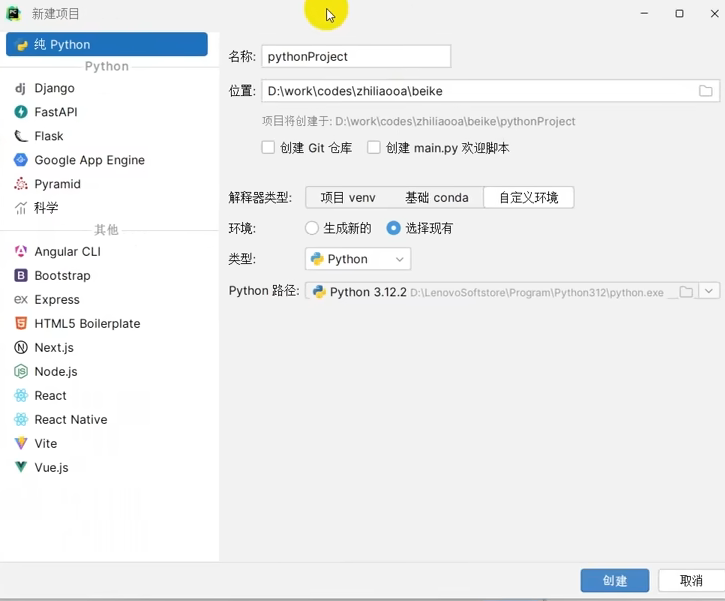
Task: Pick the Flask icon in project list
Action: coord(21,135)
